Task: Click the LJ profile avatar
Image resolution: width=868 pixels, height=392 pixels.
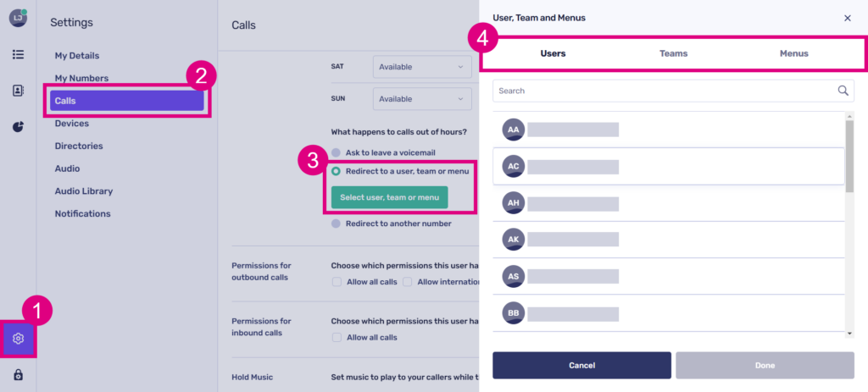Action: pos(18,17)
